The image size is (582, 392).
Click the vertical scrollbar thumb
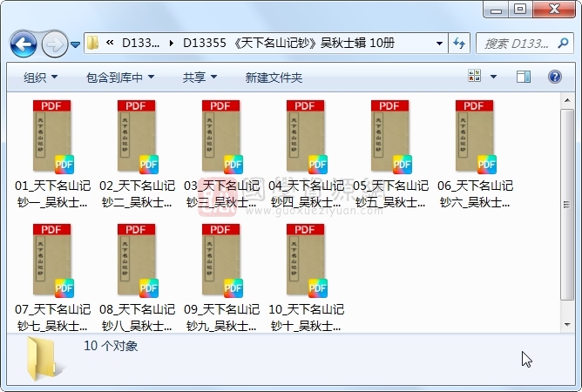click(x=567, y=204)
